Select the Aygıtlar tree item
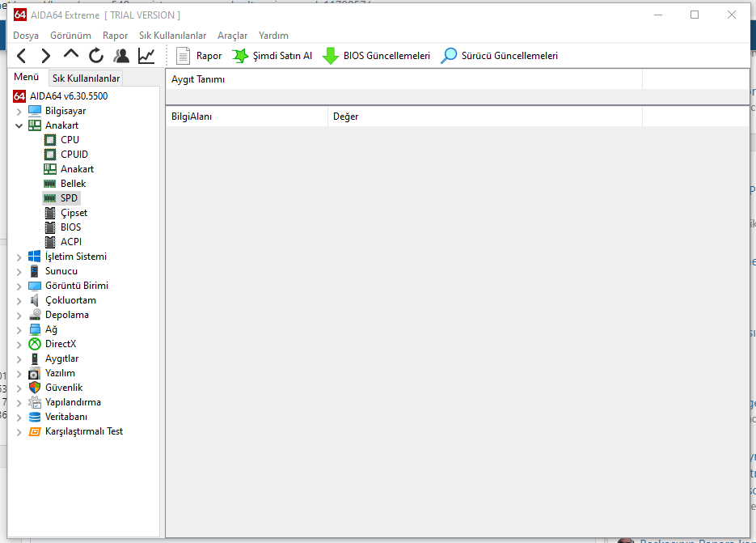The height and width of the screenshot is (543, 756). 61,358
